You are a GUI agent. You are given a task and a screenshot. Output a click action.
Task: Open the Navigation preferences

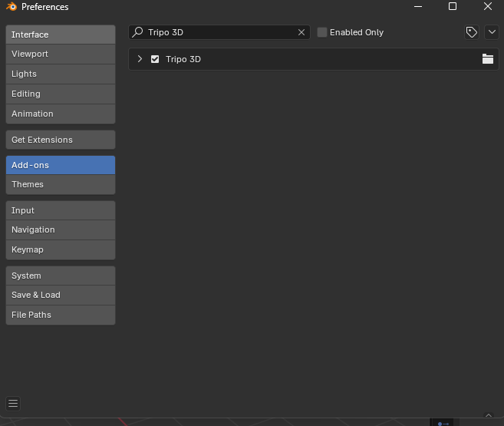pyautogui.click(x=61, y=230)
